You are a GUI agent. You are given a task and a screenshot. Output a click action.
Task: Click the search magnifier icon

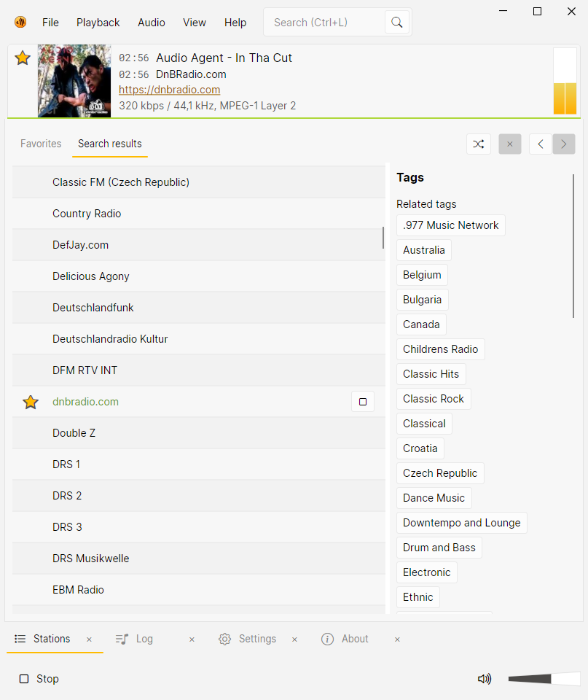(x=396, y=23)
